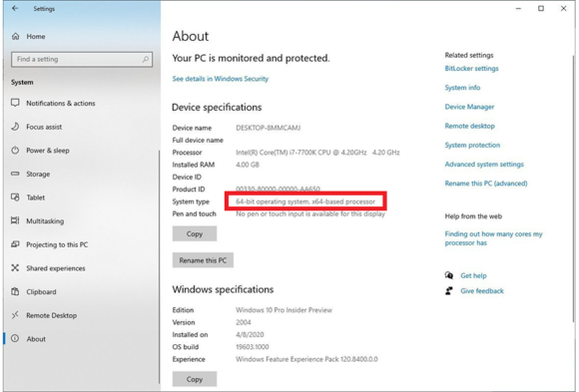579x392 pixels.
Task: Open Home via the house icon
Action: [x=16, y=36]
